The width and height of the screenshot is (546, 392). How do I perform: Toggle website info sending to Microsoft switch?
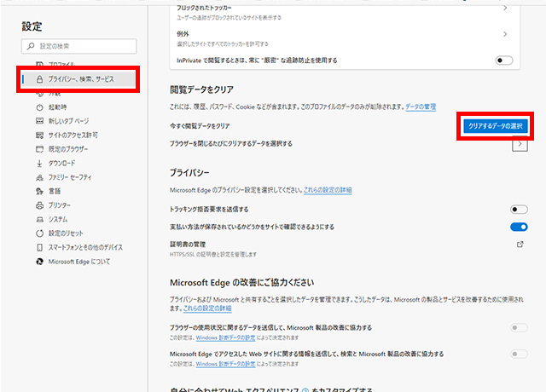[519, 355]
